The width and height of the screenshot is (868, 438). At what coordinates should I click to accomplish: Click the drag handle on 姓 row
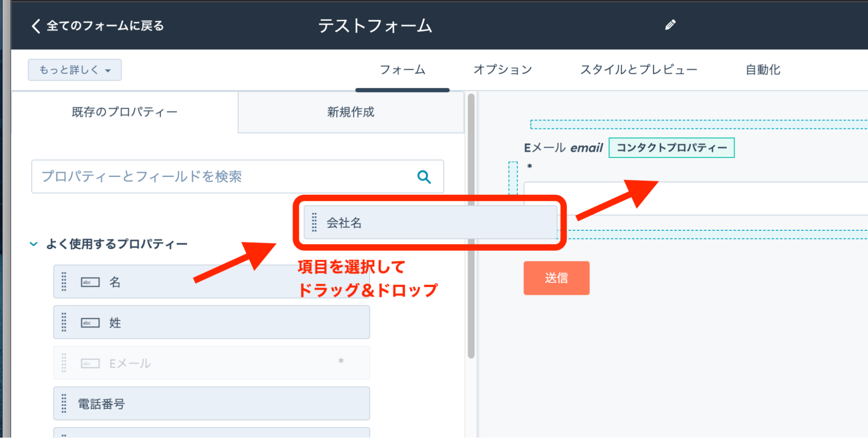[64, 322]
